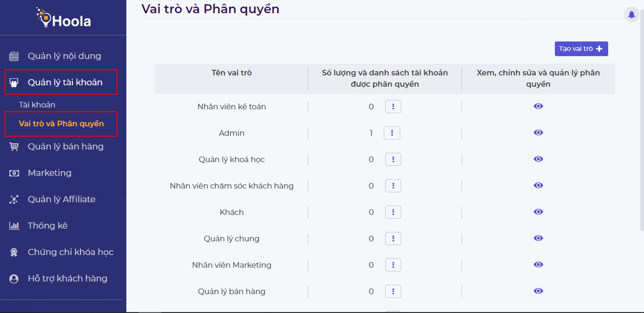View permissions for the Admin role
Screen dimensions: 644x313
538,133
